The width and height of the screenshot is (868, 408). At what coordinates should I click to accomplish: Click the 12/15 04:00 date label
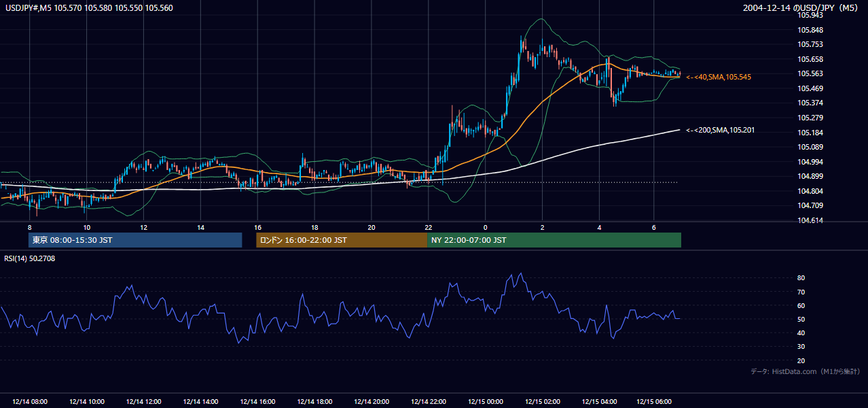[x=600, y=402]
